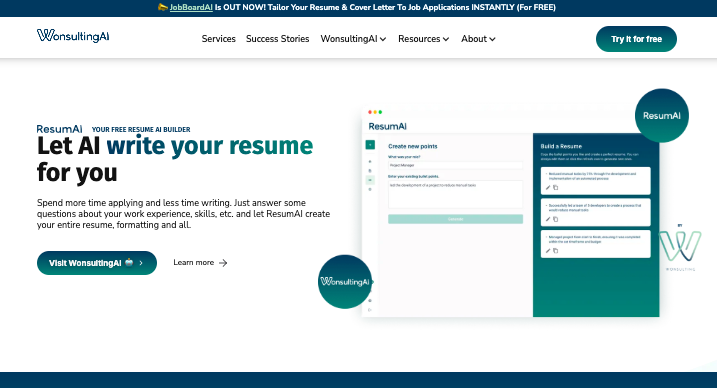Click the 'Let AI write your resume' headline
The height and width of the screenshot is (388, 717).
click(175, 159)
